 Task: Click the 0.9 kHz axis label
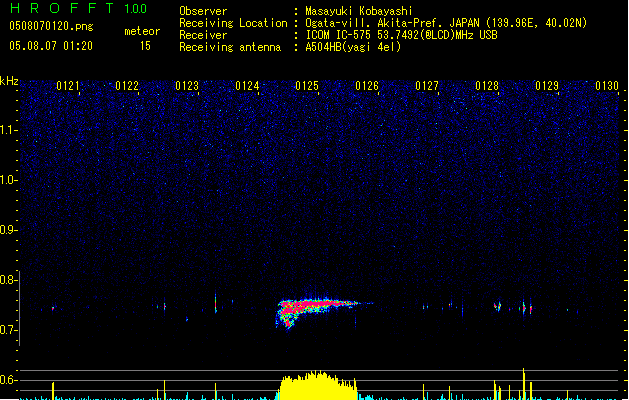click(x=9, y=230)
